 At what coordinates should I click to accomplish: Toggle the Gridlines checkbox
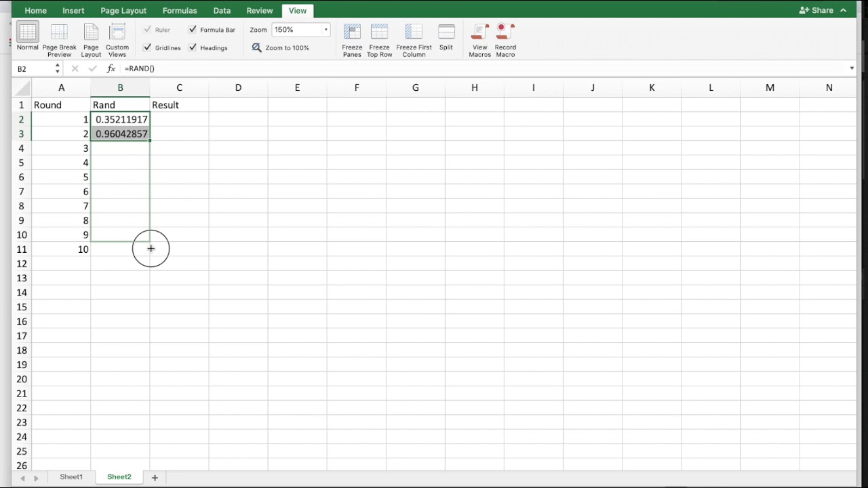tap(147, 47)
